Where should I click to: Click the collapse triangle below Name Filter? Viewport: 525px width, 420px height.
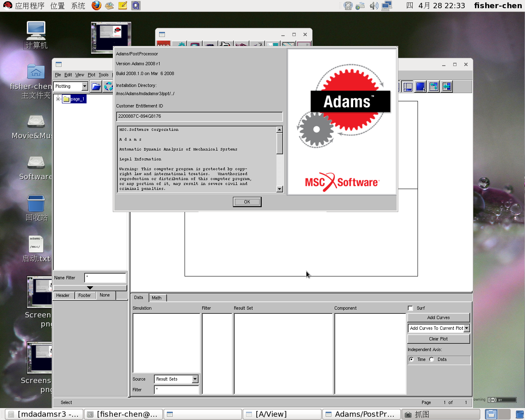click(90, 288)
